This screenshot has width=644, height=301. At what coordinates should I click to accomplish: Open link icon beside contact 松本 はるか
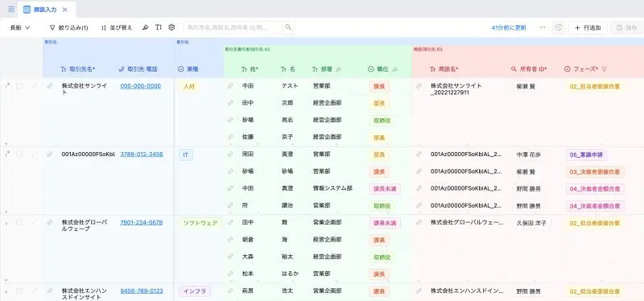pyautogui.click(x=230, y=273)
